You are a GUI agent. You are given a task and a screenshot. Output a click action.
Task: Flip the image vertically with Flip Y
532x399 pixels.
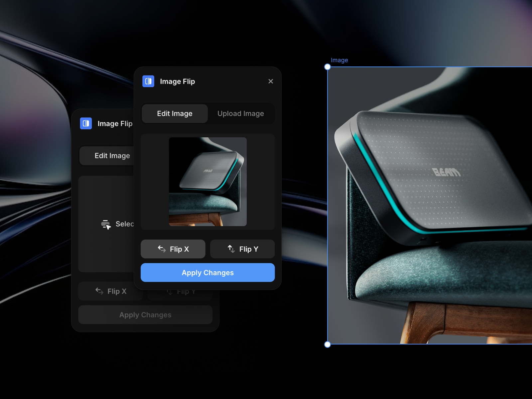click(242, 249)
